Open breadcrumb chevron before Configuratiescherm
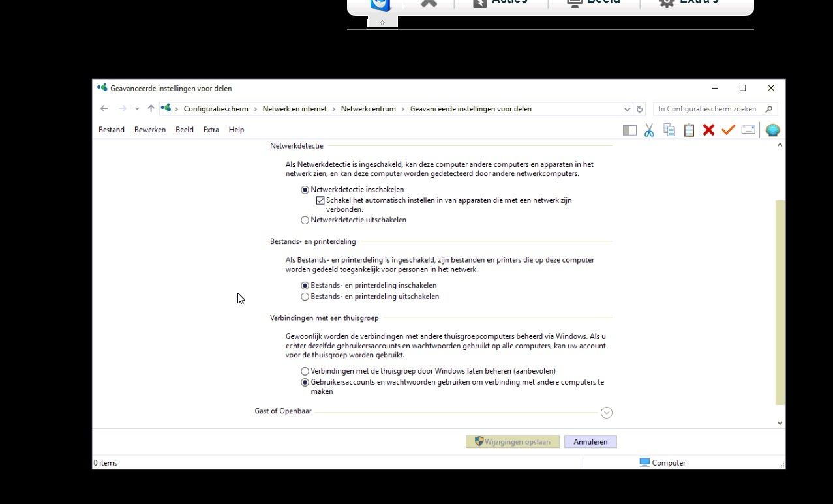The image size is (833, 504). click(x=177, y=109)
